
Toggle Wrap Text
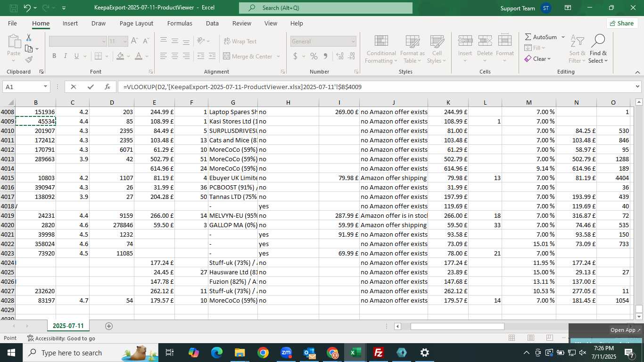240,41
